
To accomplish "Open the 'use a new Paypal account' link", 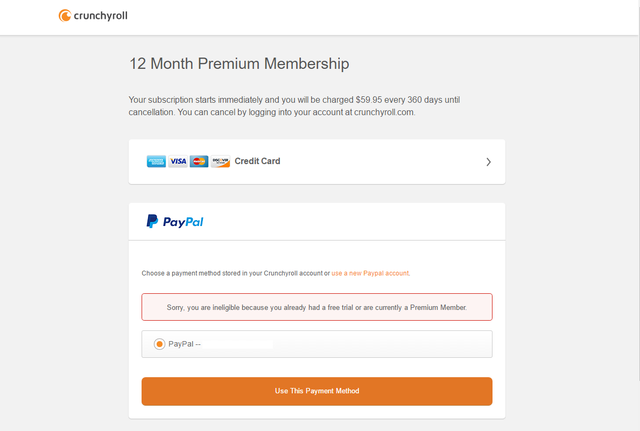I will 370,273.
